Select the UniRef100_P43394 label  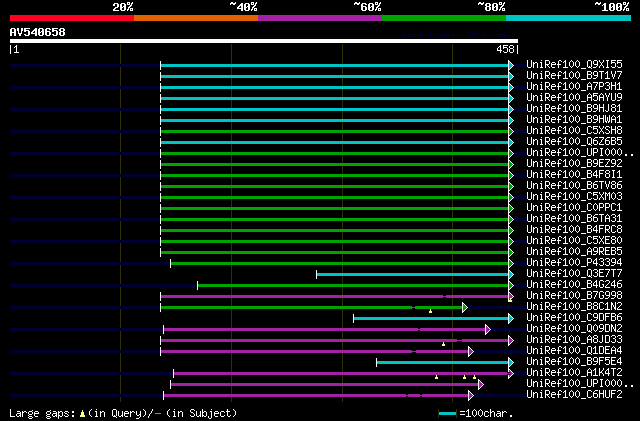tap(574, 263)
